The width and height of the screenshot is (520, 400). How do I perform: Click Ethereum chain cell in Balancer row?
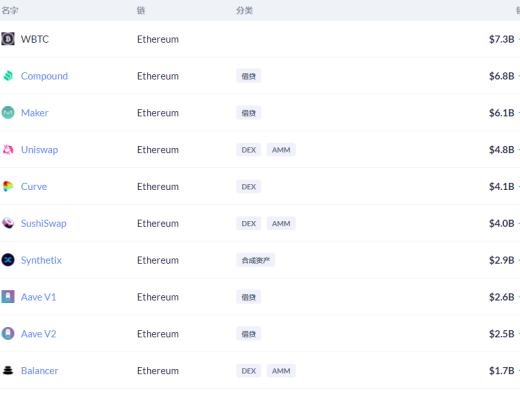click(158, 371)
